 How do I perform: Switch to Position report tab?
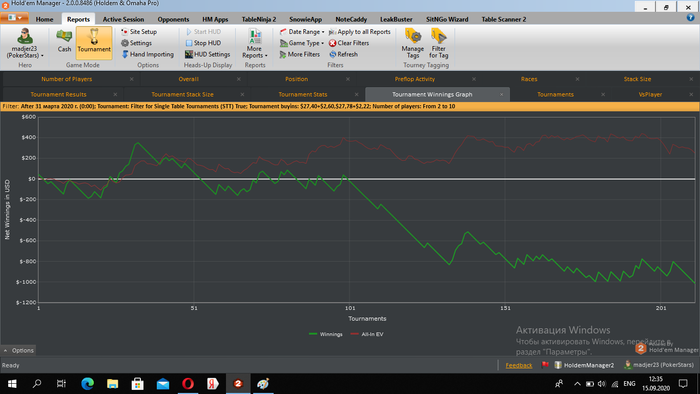pos(296,79)
